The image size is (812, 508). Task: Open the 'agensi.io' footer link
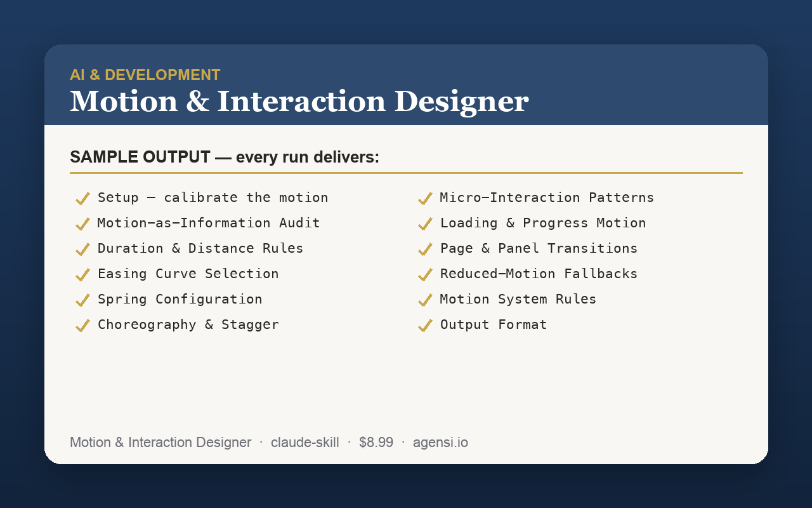(440, 443)
